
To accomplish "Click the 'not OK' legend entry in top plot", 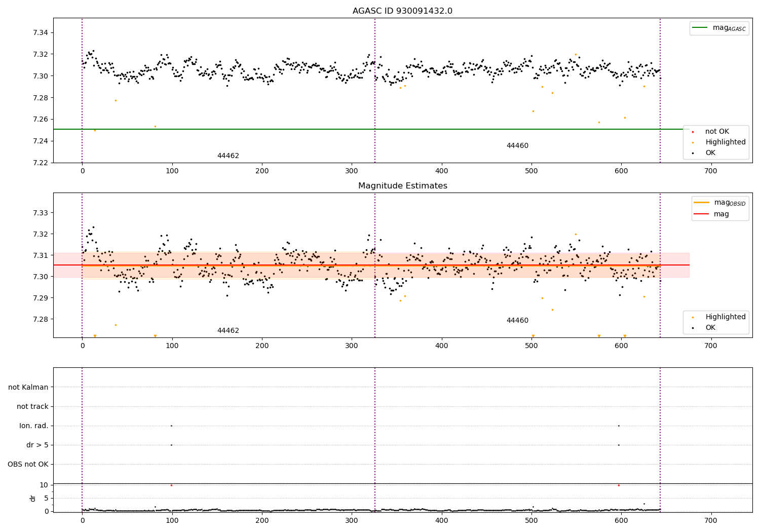I will [716, 132].
